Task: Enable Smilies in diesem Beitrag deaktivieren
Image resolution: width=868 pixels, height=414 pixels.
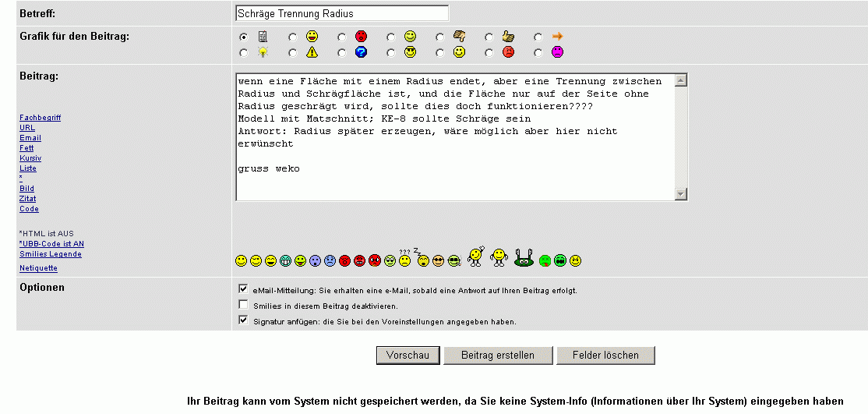Action: 243,304
